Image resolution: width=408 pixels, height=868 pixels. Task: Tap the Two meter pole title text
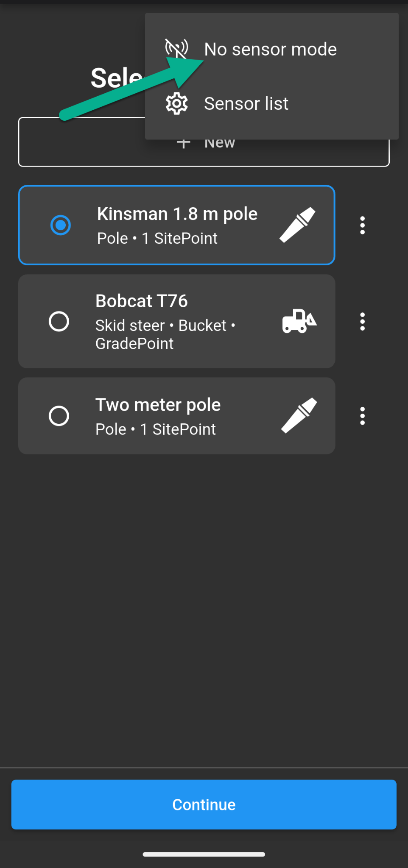coord(158,405)
